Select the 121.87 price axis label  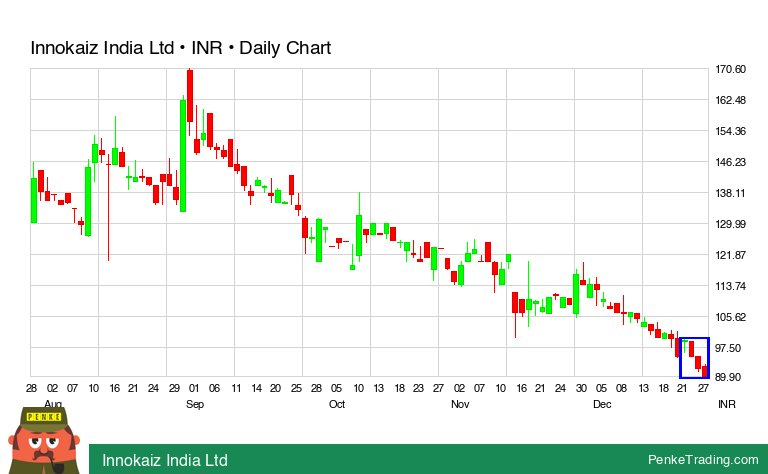730,255
